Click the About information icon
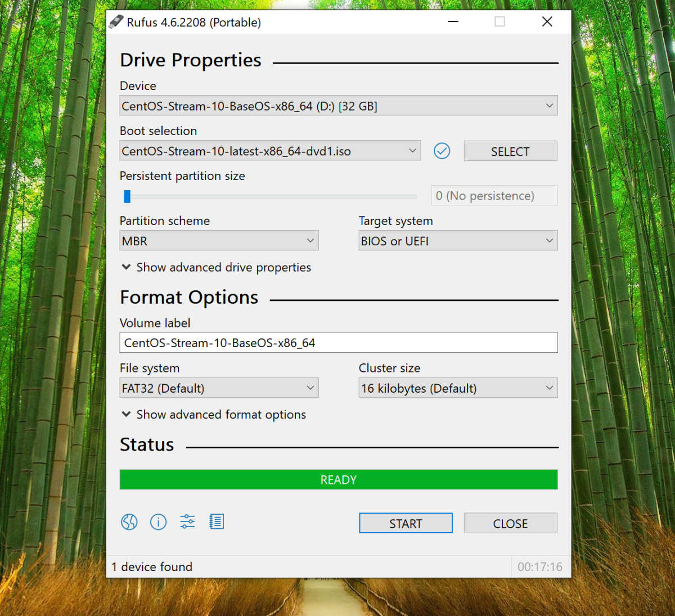Image resolution: width=675 pixels, height=616 pixels. (159, 522)
